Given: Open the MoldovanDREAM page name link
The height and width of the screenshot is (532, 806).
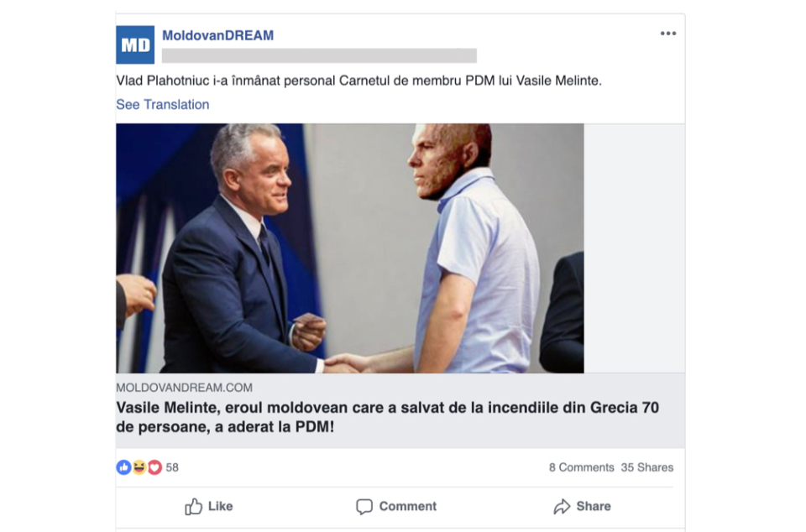Looking at the screenshot, I should (217, 35).
